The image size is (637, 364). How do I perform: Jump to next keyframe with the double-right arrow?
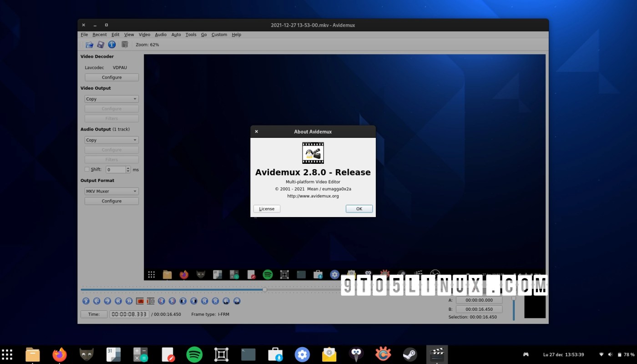[x=129, y=301]
